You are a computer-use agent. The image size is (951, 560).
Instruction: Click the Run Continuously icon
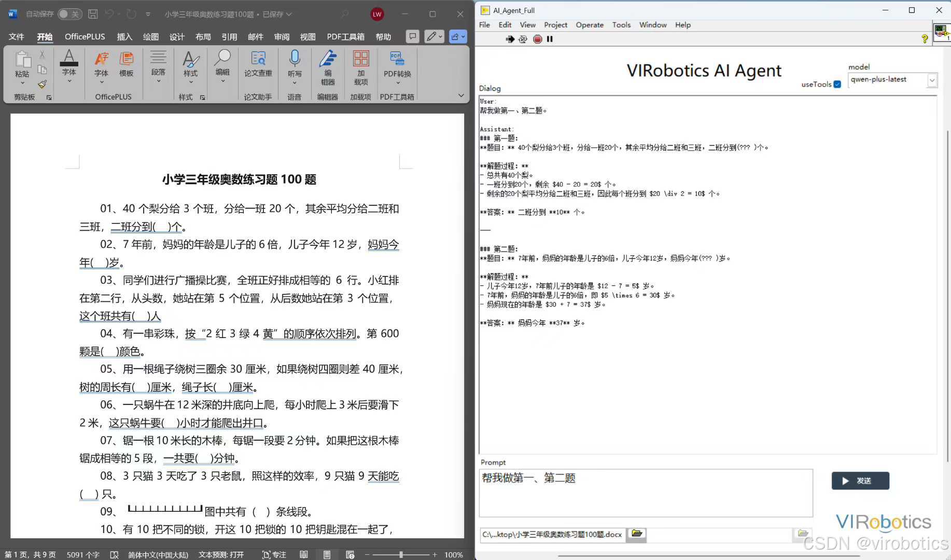pyautogui.click(x=523, y=39)
